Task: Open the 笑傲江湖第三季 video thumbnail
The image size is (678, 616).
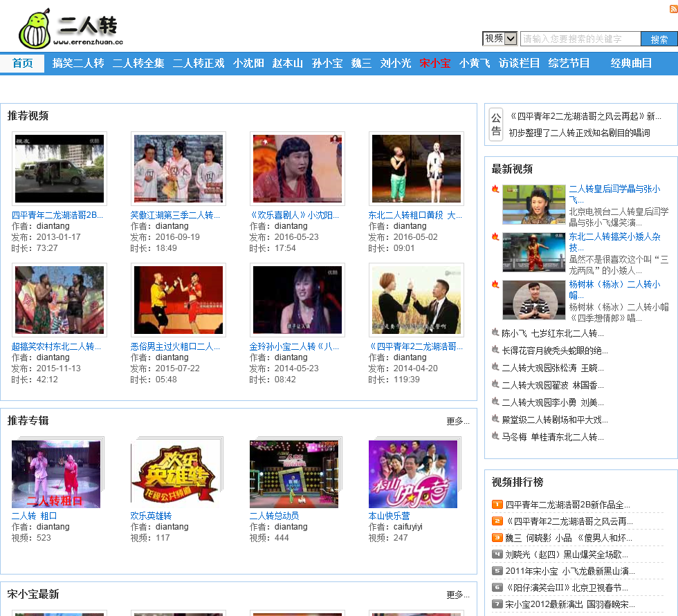Action: coord(178,169)
